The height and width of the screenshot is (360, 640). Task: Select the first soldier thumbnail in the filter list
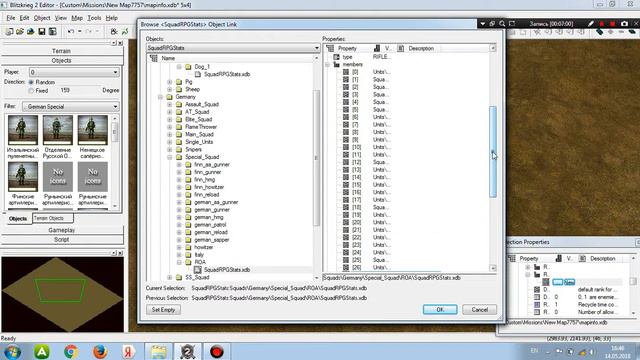coord(23,130)
